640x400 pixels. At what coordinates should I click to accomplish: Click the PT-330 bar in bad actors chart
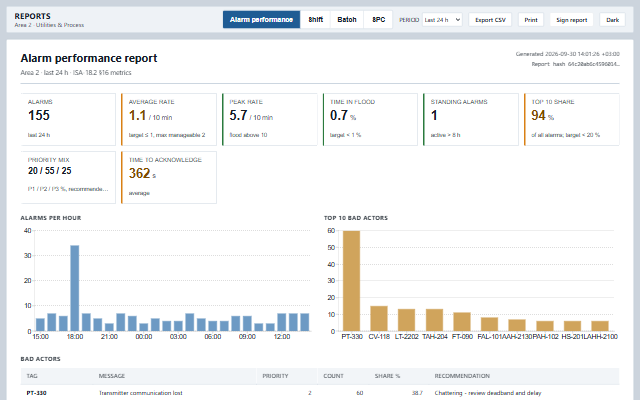(351, 281)
